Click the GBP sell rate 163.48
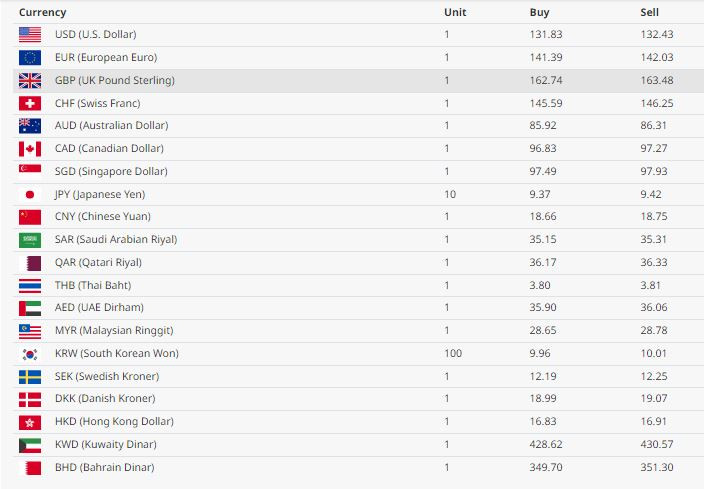 tap(657, 80)
